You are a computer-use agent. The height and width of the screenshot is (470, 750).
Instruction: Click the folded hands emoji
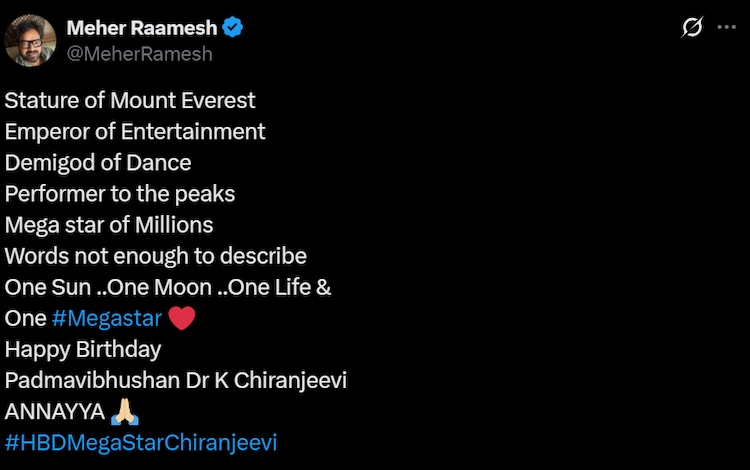click(x=125, y=412)
